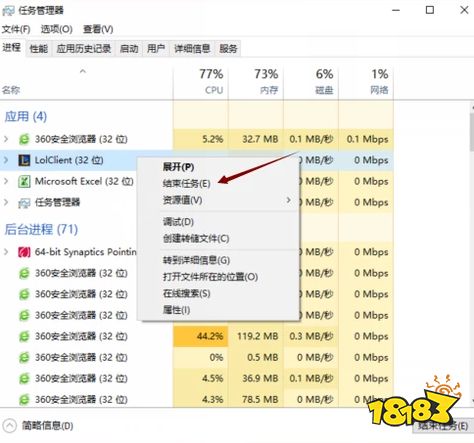Screen dimensions: 474x443
Task: Click the LolClient app icon
Action: pos(24,160)
